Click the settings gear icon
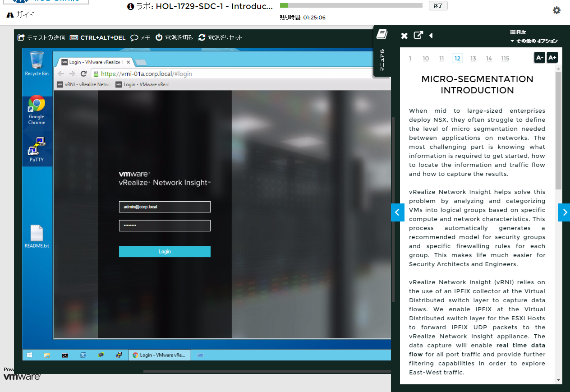Screen dimensions: 570x392 [x=556, y=10]
